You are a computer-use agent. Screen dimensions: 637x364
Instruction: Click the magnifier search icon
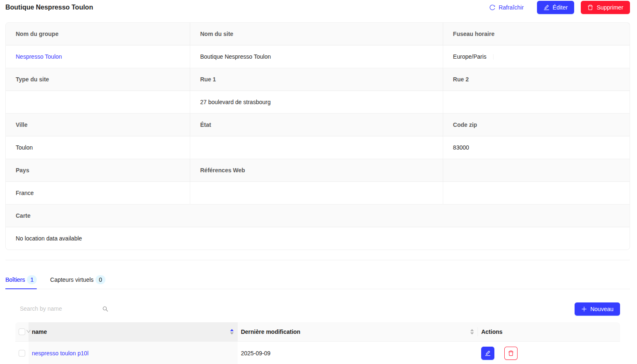105,309
